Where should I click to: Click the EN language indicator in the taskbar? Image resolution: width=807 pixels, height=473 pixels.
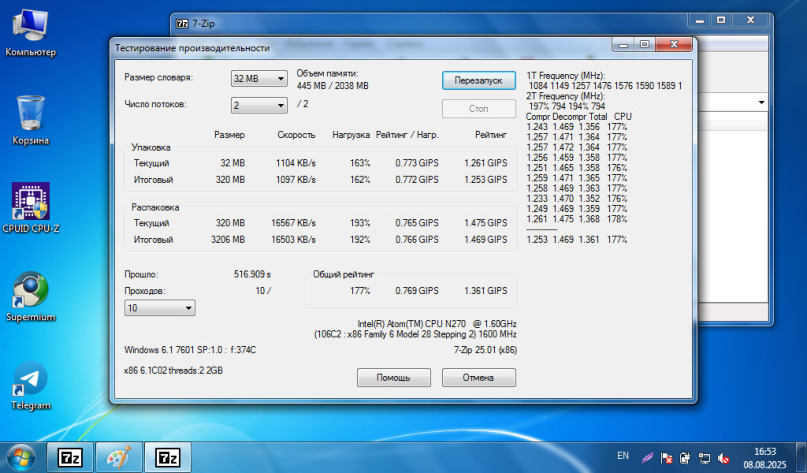point(622,457)
